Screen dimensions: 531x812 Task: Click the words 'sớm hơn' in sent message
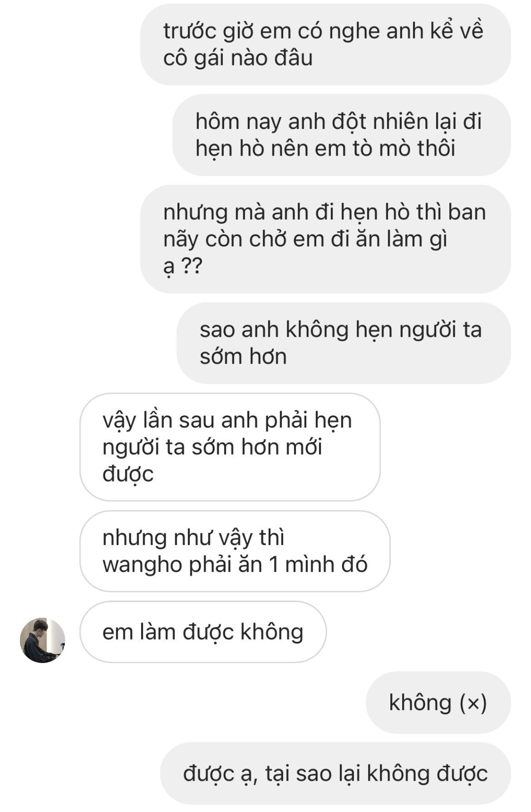243,356
